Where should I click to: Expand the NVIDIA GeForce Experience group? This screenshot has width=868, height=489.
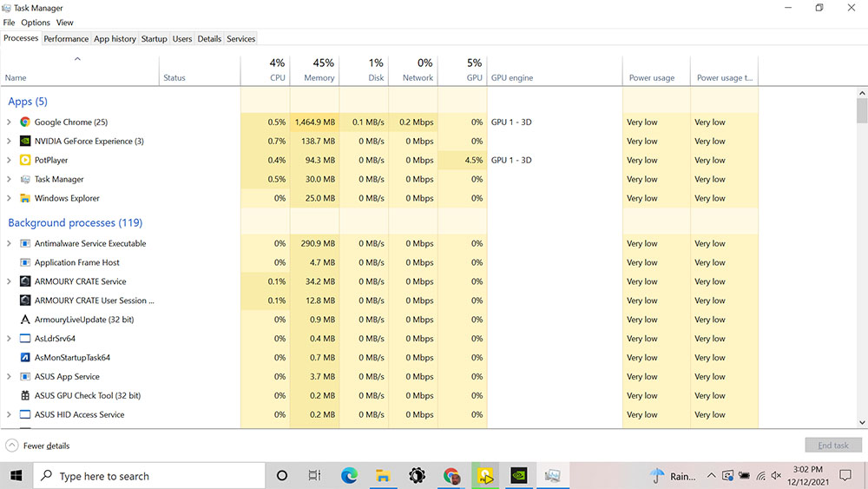pos(9,141)
